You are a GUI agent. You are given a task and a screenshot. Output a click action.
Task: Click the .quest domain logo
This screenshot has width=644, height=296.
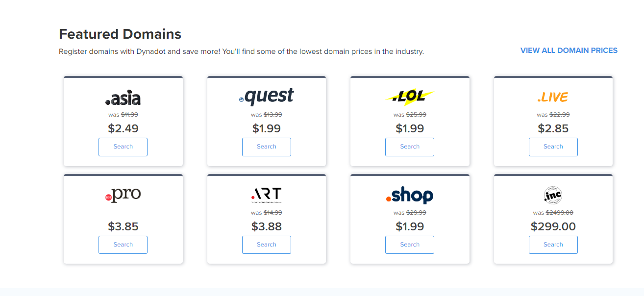pos(266,97)
